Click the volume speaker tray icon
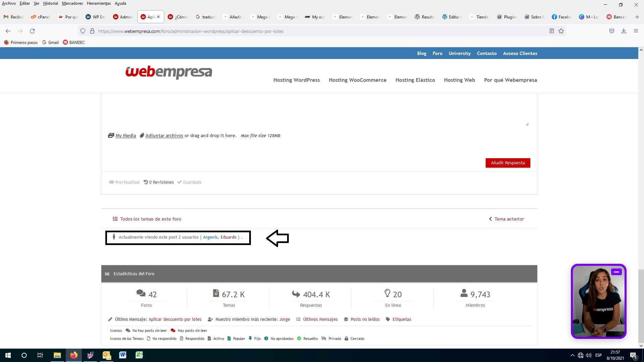 pyautogui.click(x=589, y=355)
